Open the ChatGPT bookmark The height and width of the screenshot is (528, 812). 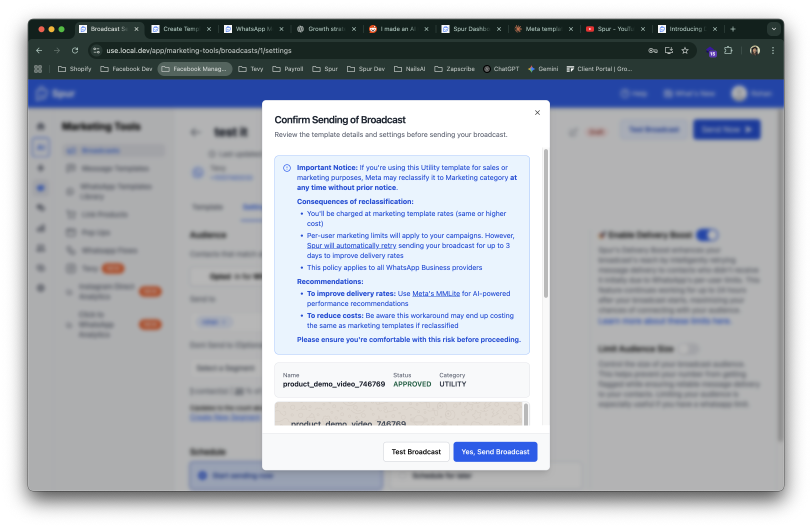coord(501,69)
